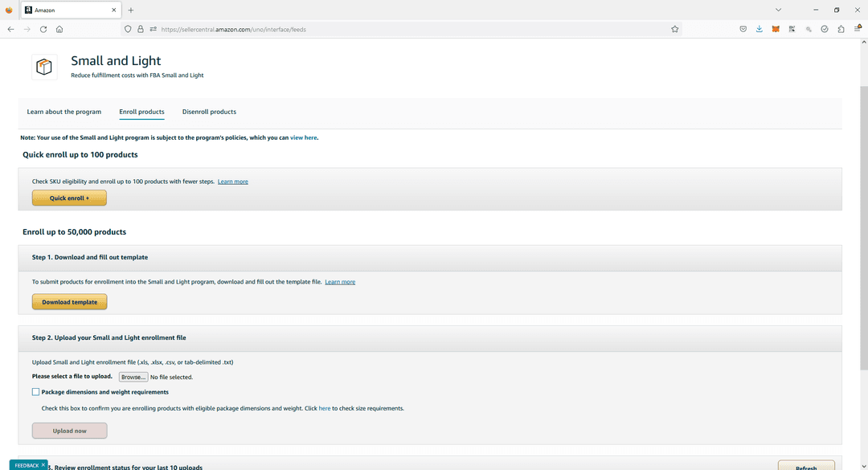Go back using the browser back arrow
This screenshot has width=868, height=470.
tap(10, 30)
